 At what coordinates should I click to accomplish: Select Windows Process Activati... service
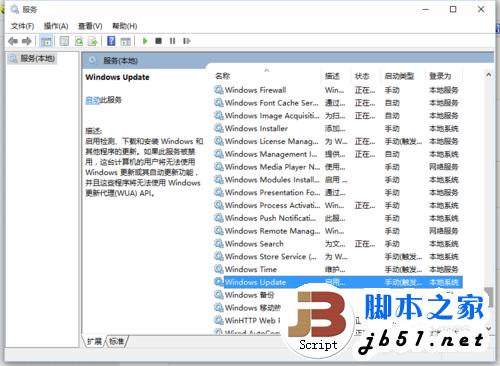point(272,205)
